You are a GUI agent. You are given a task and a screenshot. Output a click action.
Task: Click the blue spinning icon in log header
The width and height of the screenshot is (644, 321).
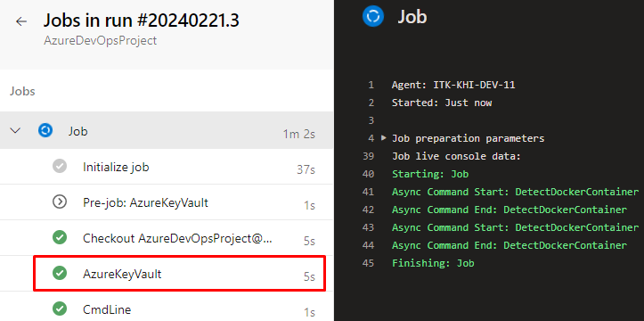click(373, 16)
